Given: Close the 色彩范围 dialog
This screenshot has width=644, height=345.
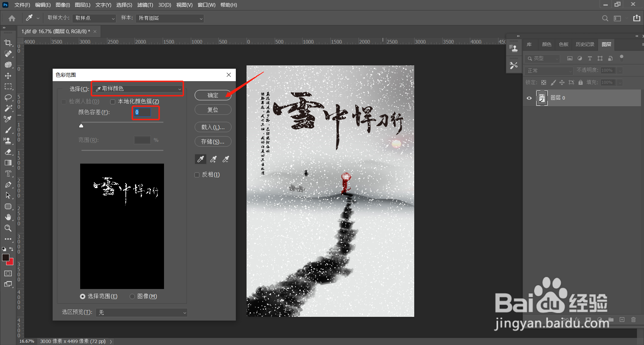Looking at the screenshot, I should click(x=229, y=75).
